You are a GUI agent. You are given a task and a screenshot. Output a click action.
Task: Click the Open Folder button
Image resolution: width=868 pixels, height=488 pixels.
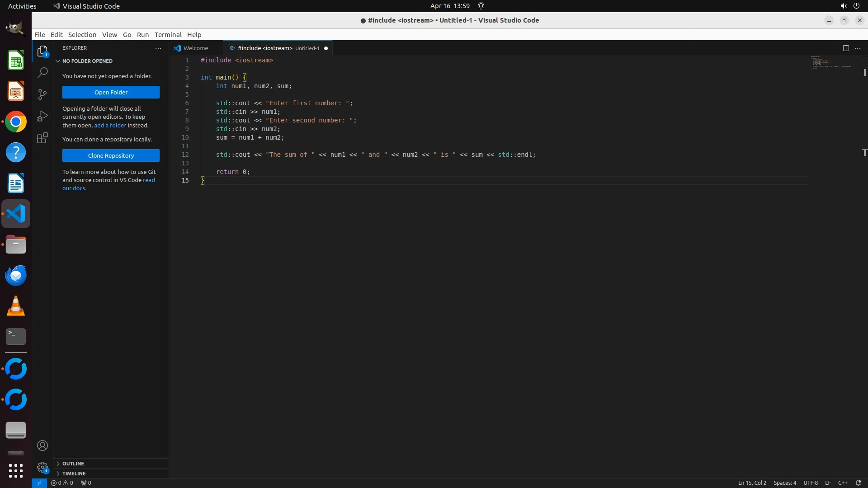111,92
